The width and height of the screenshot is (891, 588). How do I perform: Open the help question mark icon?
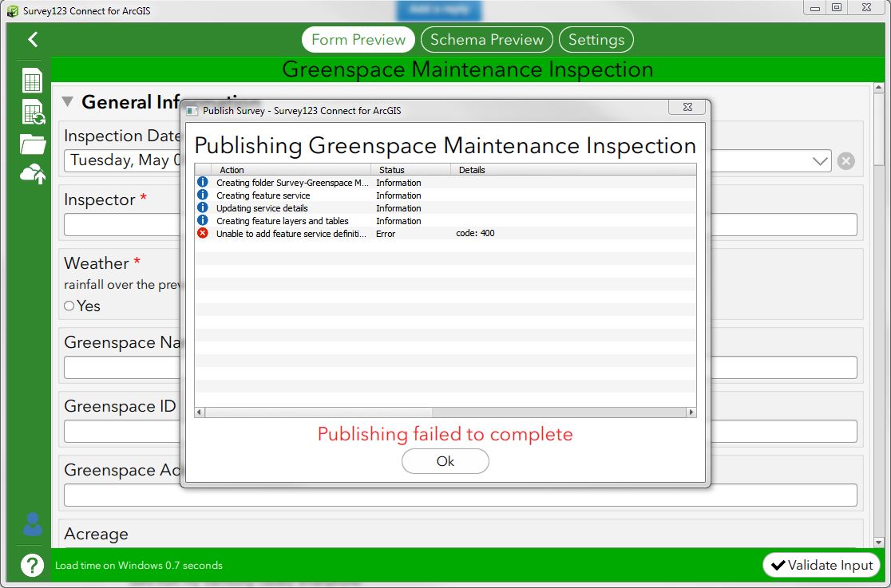(x=33, y=566)
